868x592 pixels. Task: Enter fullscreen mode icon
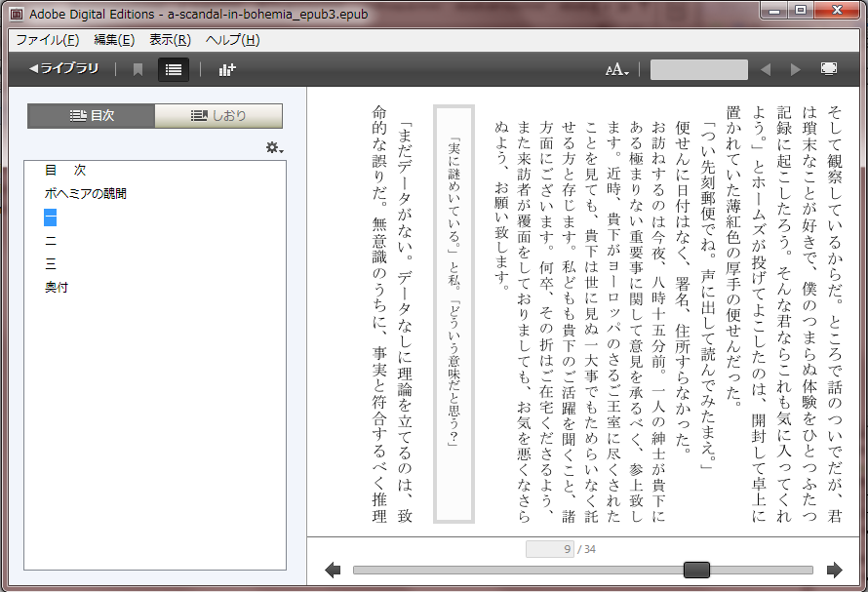(x=829, y=69)
